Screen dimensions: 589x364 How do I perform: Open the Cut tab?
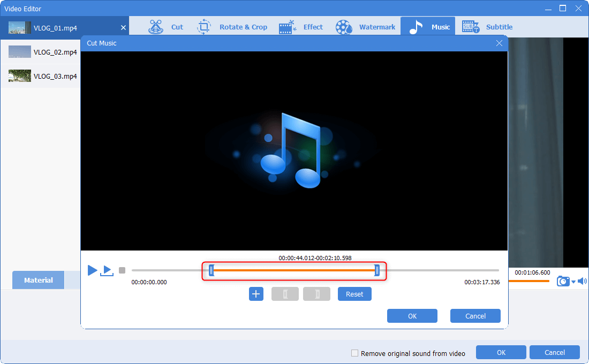pos(165,27)
